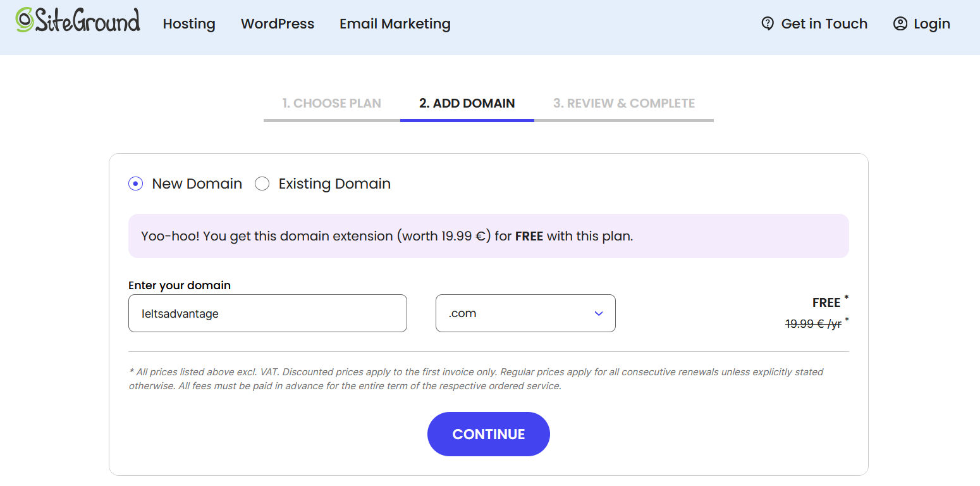Click the Enter your domain label
The width and height of the screenshot is (980, 486).
point(180,285)
